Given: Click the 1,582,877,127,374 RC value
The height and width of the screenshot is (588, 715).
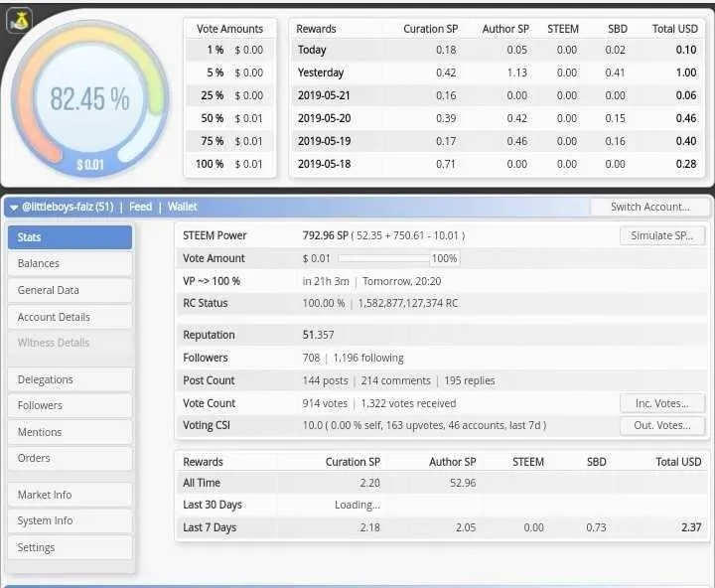Looking at the screenshot, I should 408,303.
